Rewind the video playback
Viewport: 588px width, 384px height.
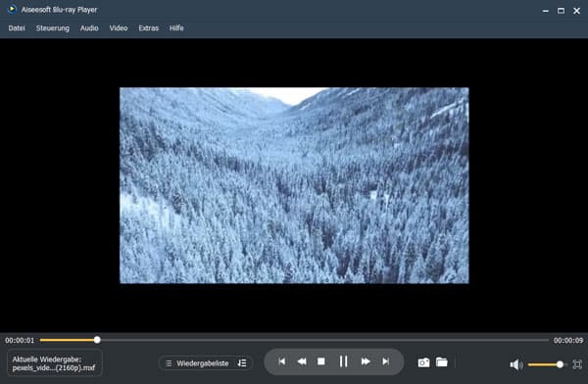pos(302,361)
